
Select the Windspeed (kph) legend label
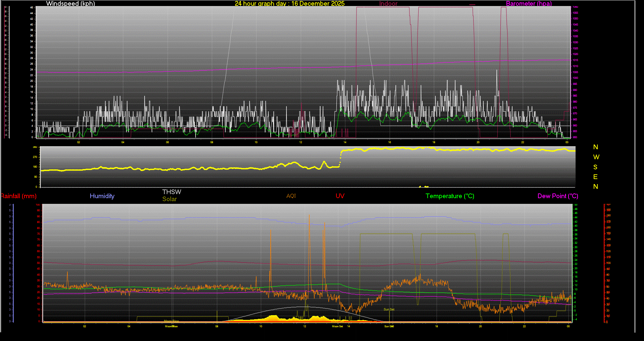[x=70, y=4]
